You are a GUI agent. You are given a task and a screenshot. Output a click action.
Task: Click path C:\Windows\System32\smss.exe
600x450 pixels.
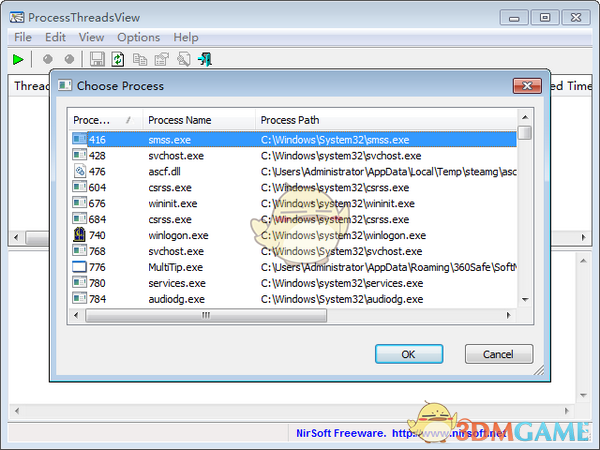pos(335,140)
